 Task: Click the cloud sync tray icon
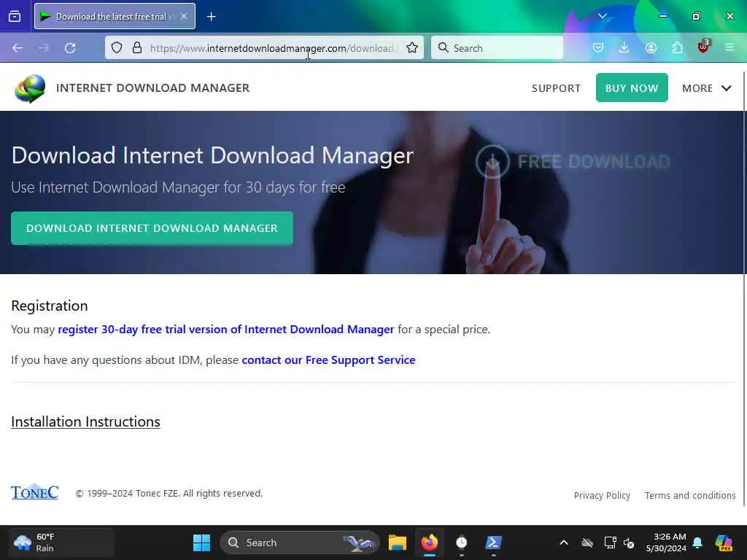[x=587, y=542]
